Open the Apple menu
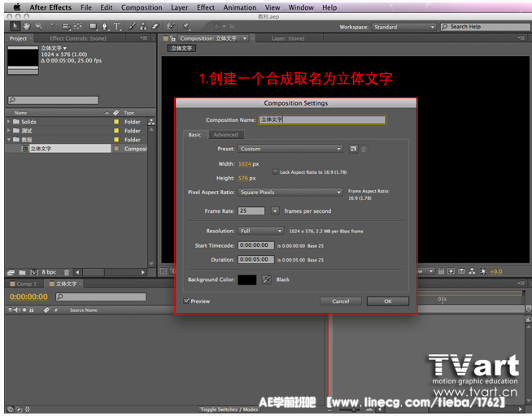 [x=16, y=7]
